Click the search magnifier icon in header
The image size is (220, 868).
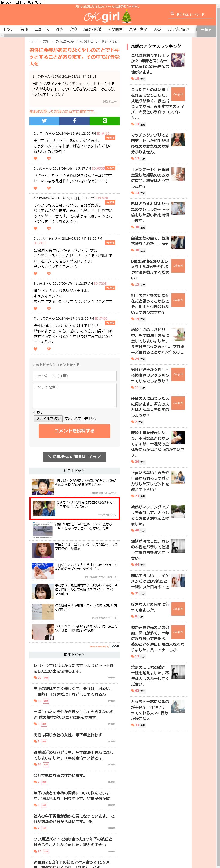[x=172, y=14]
